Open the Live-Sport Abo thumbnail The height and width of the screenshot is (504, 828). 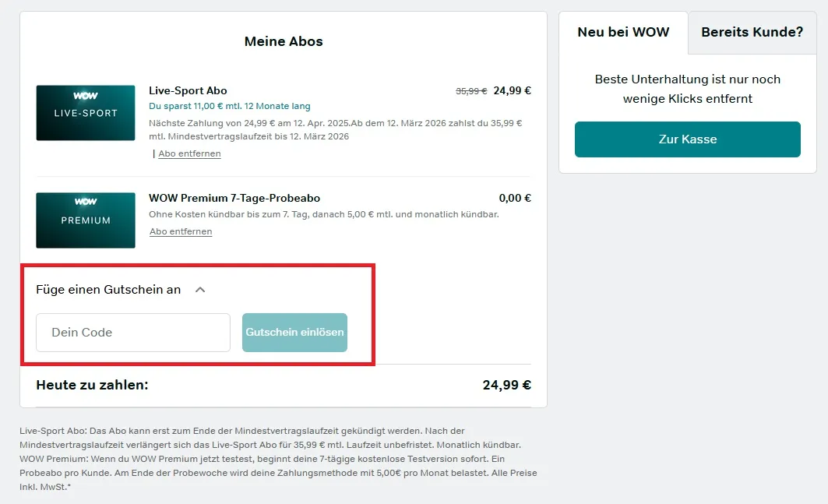[x=86, y=112]
